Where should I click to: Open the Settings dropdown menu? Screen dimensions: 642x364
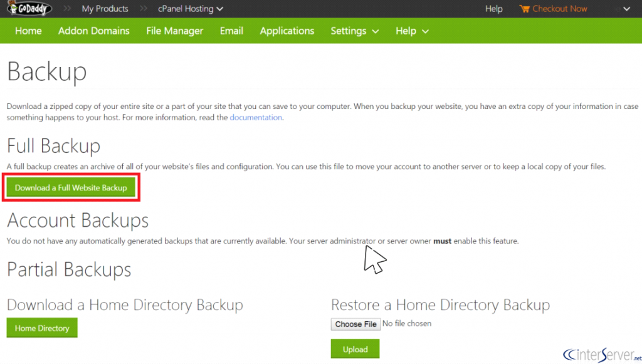point(354,31)
